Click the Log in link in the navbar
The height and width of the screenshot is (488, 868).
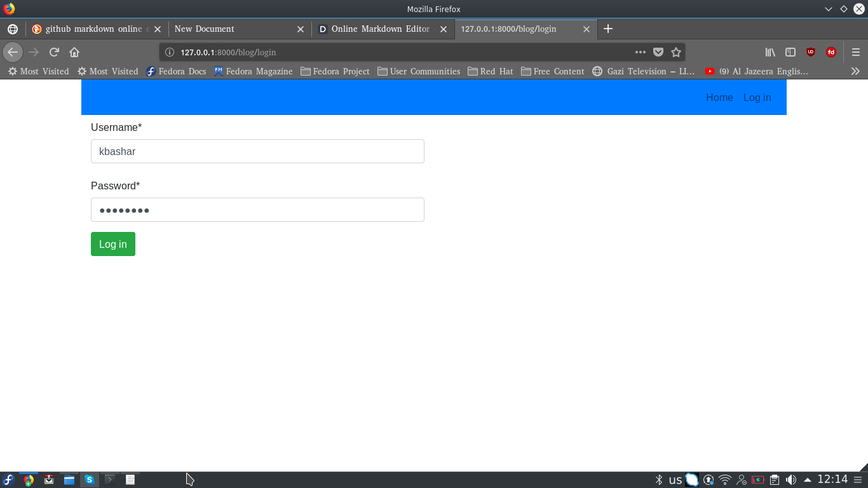pyautogui.click(x=757, y=97)
